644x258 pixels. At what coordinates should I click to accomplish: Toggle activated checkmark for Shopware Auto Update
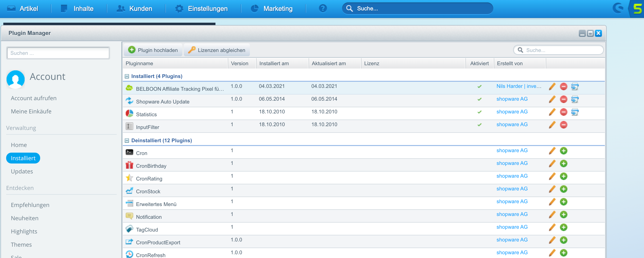(479, 99)
